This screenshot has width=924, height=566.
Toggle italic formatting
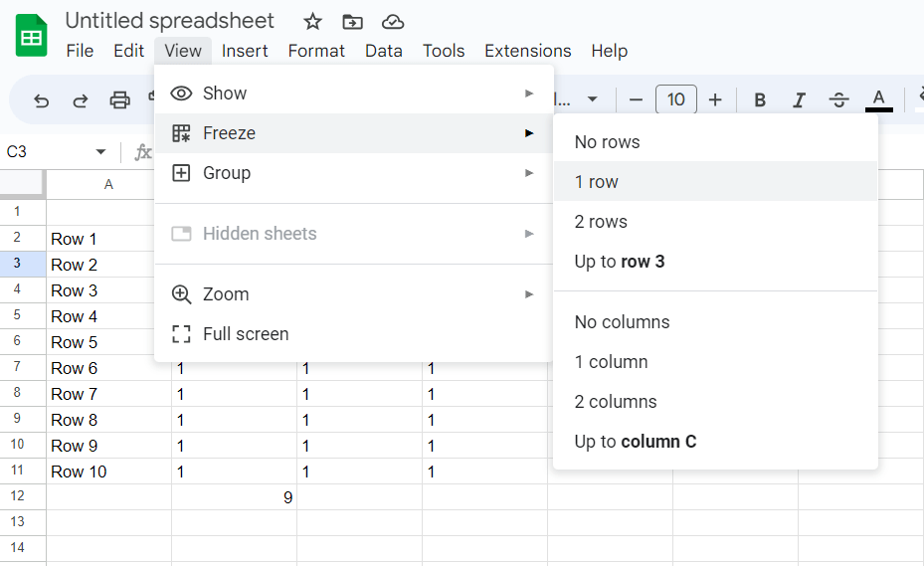(x=799, y=99)
